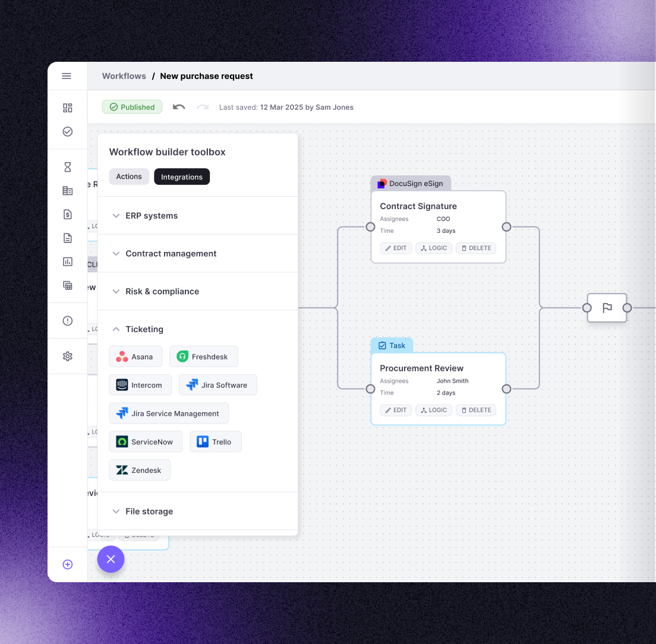
Task: Collapse the Ticketing section
Action: pyautogui.click(x=197, y=329)
